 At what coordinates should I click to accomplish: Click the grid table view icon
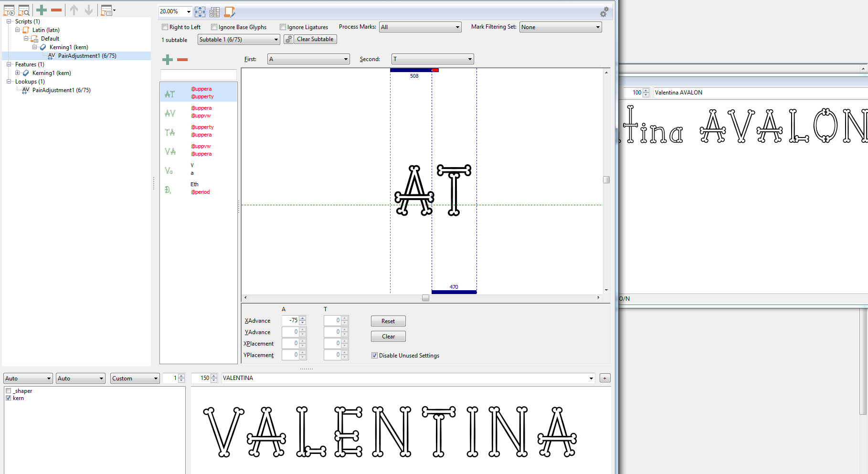click(x=215, y=12)
